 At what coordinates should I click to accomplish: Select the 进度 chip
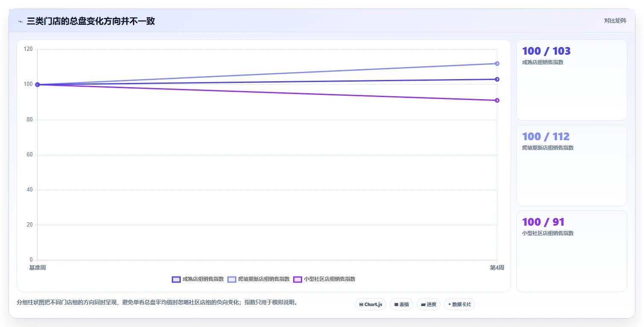pyautogui.click(x=428, y=304)
